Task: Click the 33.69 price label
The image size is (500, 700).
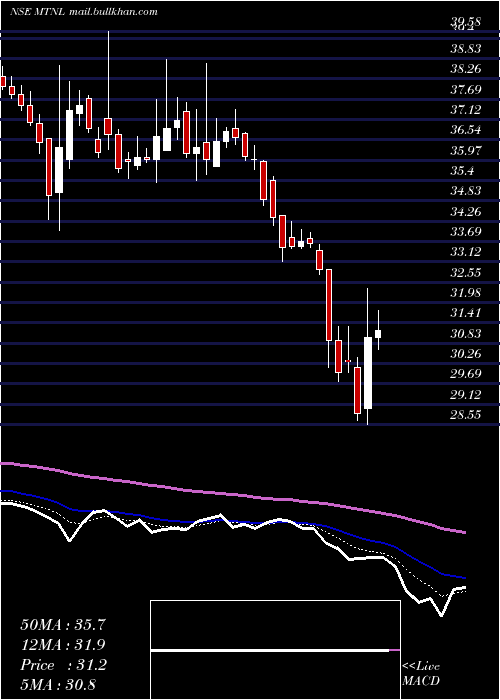Action: pyautogui.click(x=466, y=232)
